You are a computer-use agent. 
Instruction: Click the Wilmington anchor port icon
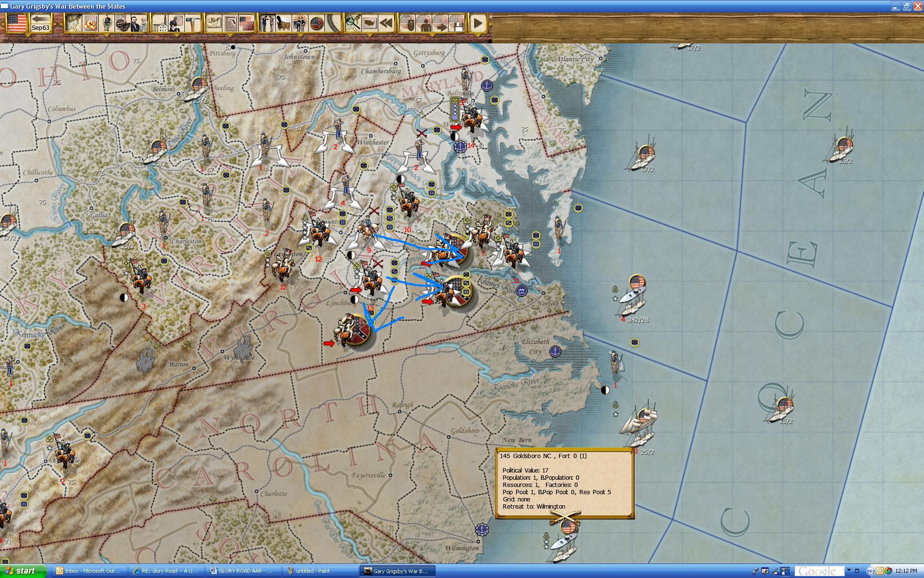coord(481,529)
